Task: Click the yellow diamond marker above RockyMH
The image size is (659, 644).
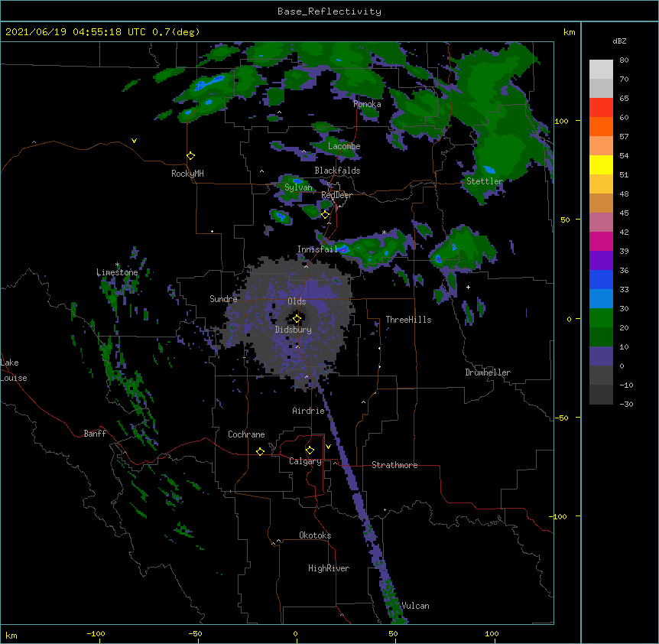Action: click(190, 156)
